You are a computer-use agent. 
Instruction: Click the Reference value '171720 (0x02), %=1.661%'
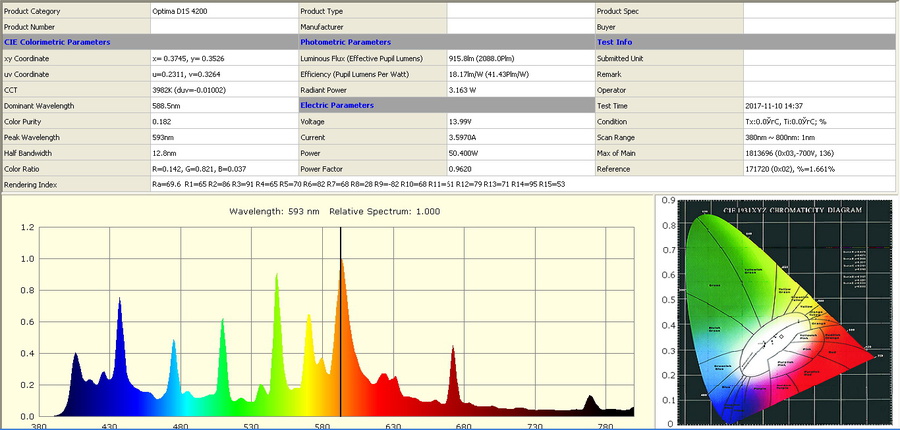pos(790,169)
